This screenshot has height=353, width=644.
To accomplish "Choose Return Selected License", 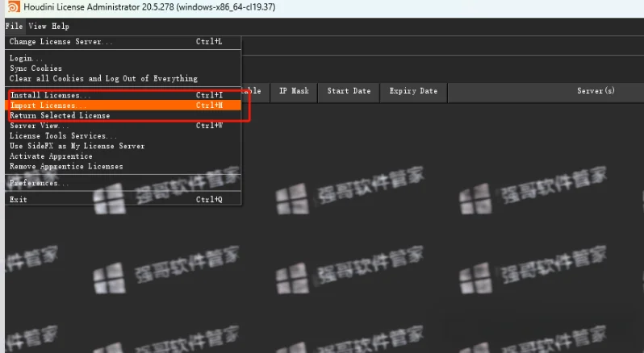I will point(123,115).
